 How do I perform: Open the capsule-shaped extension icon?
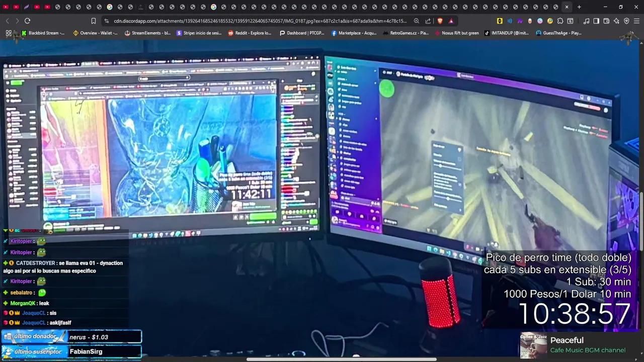(x=530, y=21)
